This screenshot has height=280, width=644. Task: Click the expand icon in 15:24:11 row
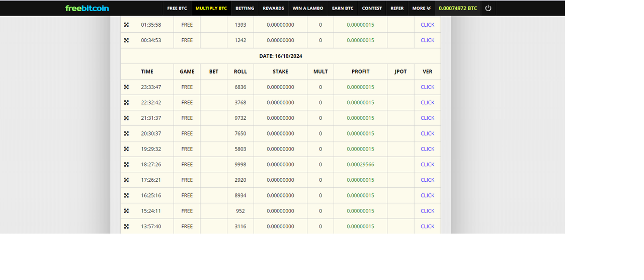[126, 211]
